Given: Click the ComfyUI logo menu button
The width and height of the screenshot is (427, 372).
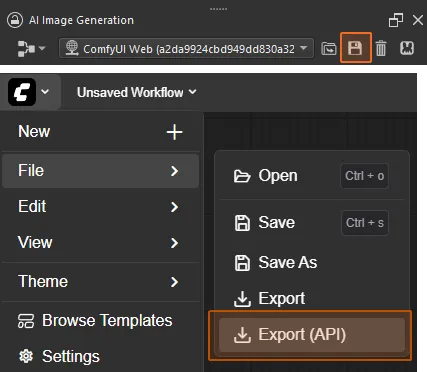Looking at the screenshot, I should [x=22, y=92].
